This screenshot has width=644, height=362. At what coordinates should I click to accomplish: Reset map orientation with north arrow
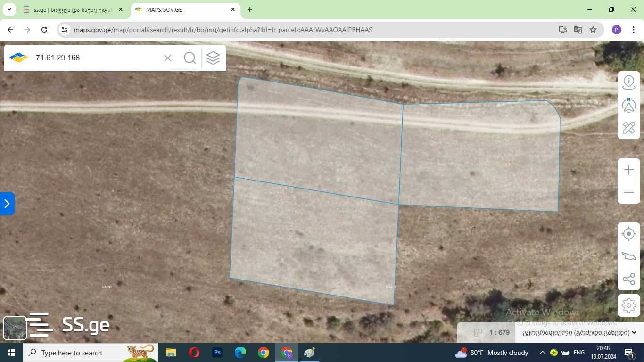(628, 105)
